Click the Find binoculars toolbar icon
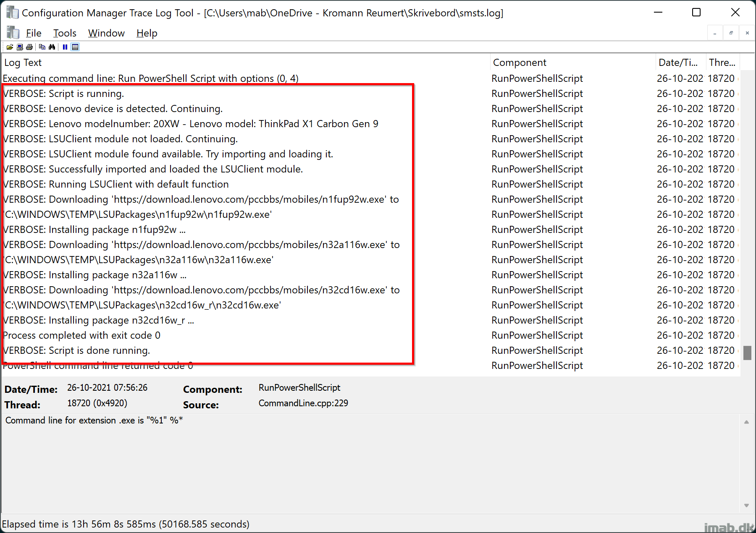 tap(52, 47)
